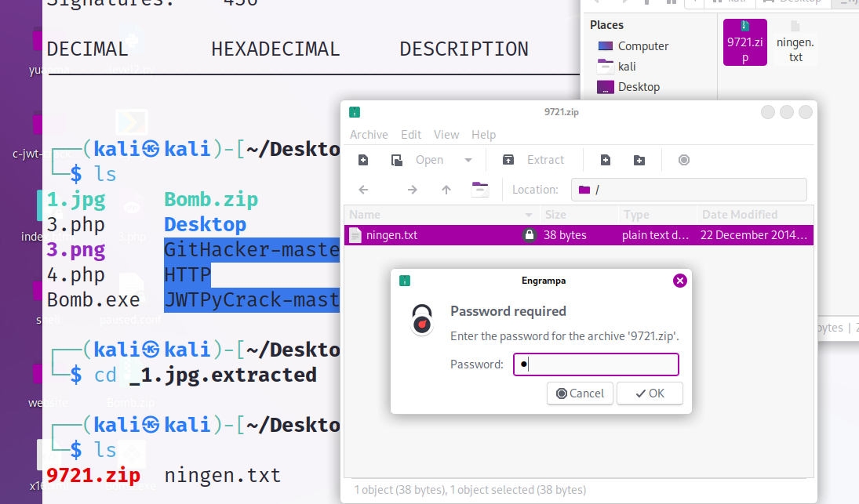This screenshot has height=504, width=859.
Task: Click the Cancel button in password dialog
Action: click(580, 393)
